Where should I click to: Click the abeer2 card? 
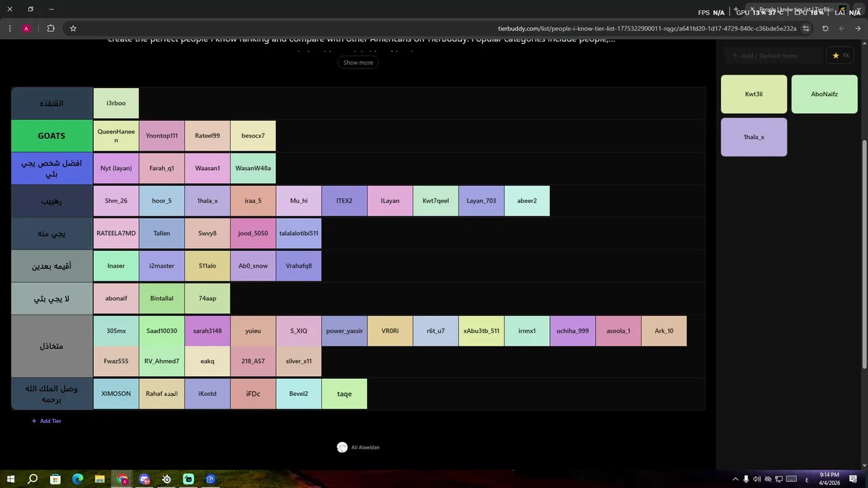(x=527, y=201)
